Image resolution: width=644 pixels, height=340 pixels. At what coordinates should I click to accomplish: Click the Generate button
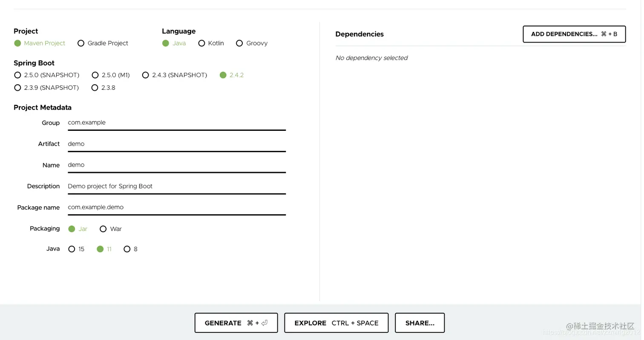click(x=236, y=323)
